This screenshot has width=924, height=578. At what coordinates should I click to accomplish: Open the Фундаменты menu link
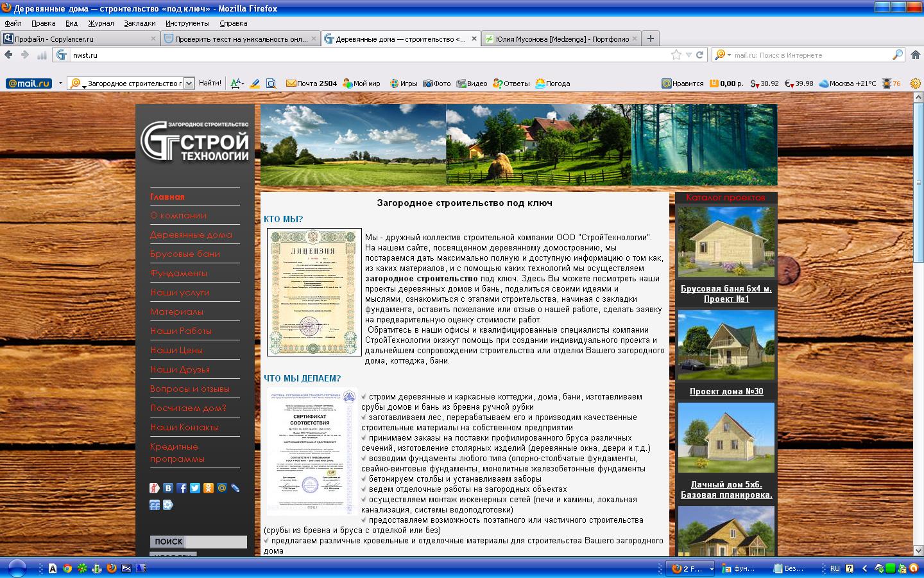tap(178, 273)
